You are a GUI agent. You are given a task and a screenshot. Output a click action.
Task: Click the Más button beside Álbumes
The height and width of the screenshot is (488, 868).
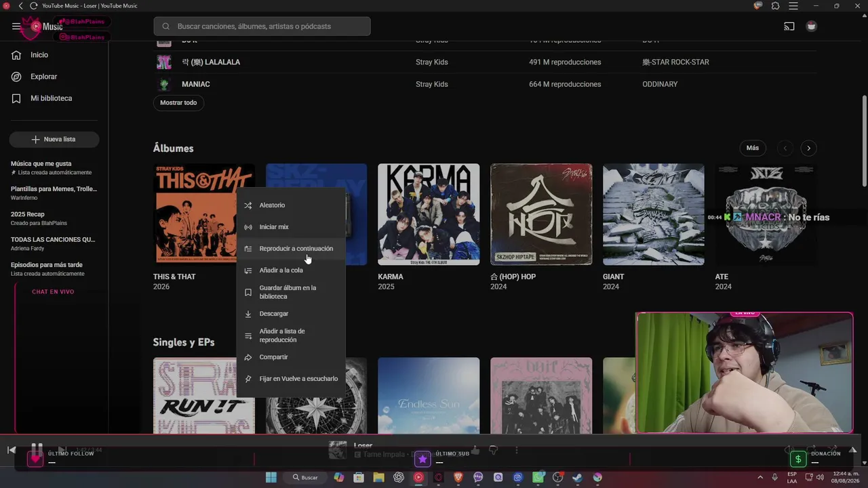(753, 148)
